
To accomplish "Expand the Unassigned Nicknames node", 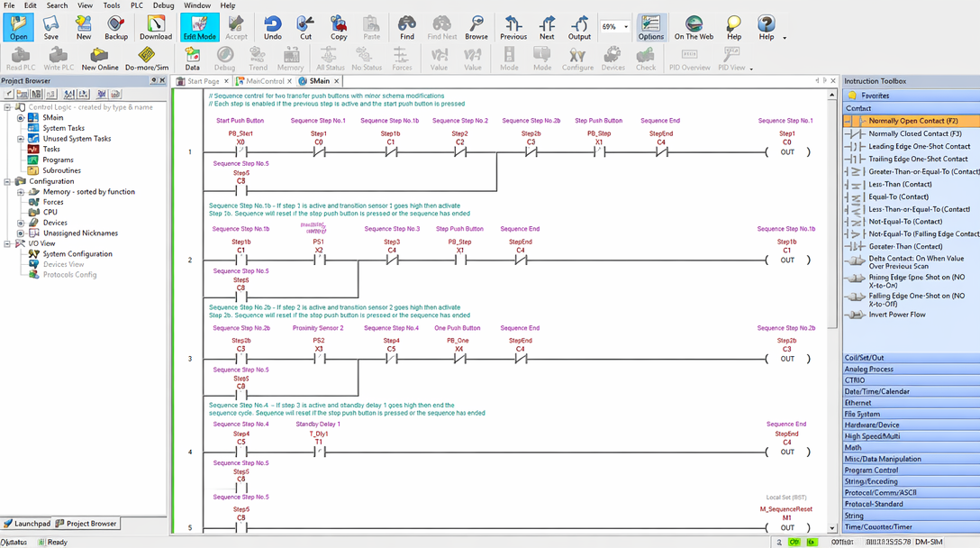I will pos(21,233).
